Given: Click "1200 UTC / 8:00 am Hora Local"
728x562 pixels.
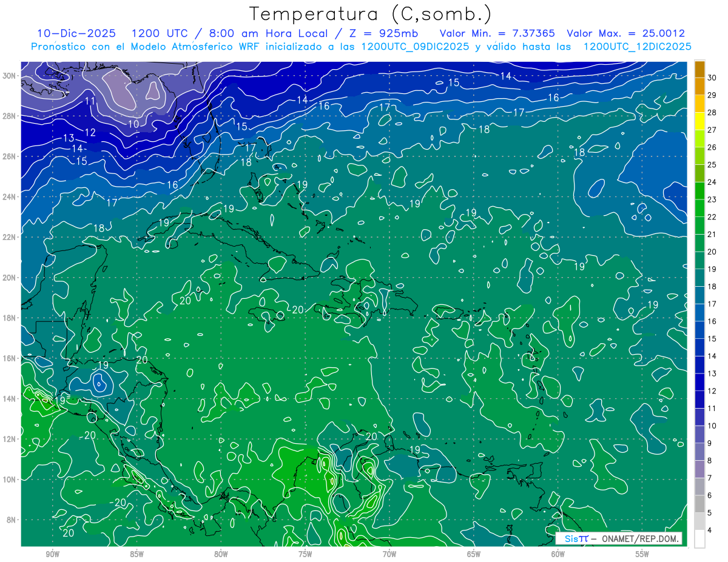Looking at the screenshot, I should pos(229,33).
